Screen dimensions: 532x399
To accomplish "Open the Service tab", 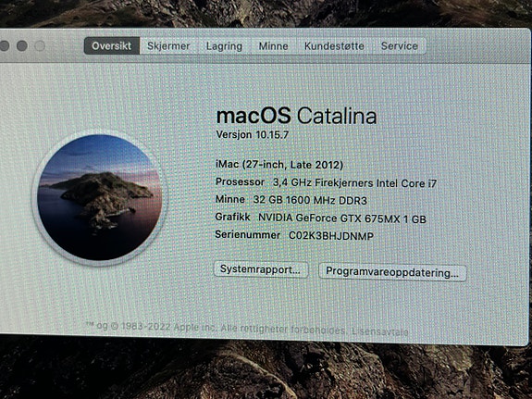I will [x=400, y=46].
